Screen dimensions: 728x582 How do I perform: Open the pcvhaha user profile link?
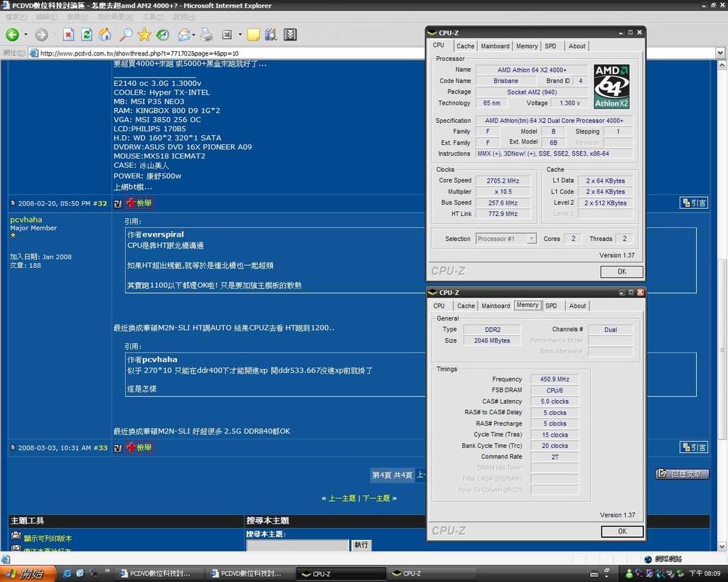(26, 220)
